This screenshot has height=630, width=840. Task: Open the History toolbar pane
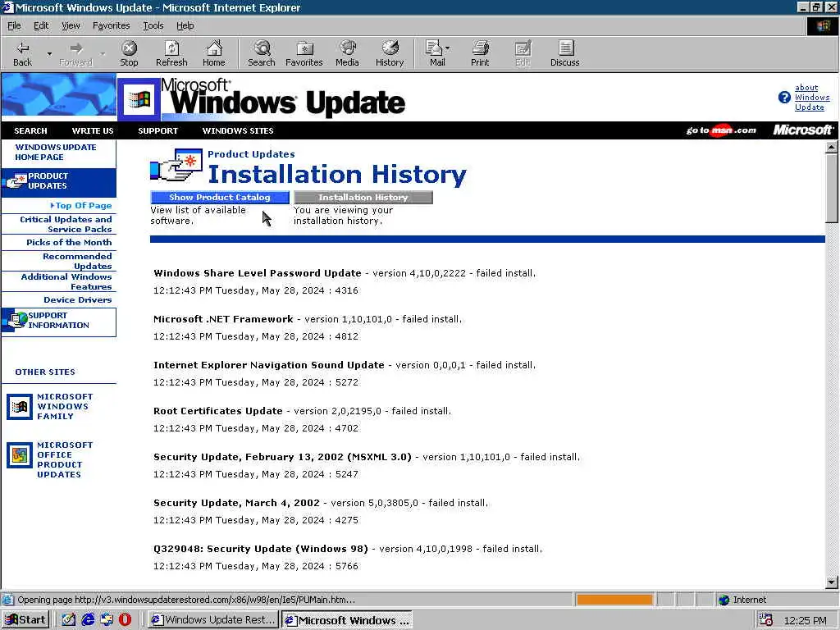(390, 53)
